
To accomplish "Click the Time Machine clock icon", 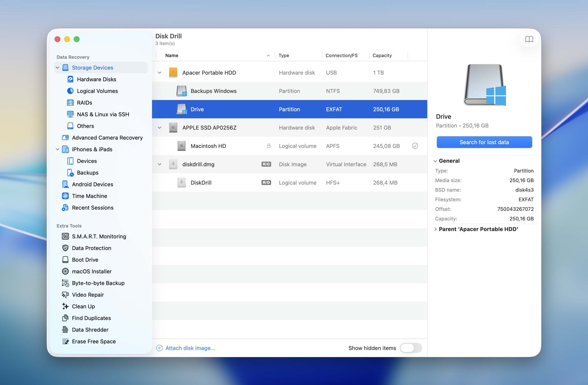I will coord(65,196).
